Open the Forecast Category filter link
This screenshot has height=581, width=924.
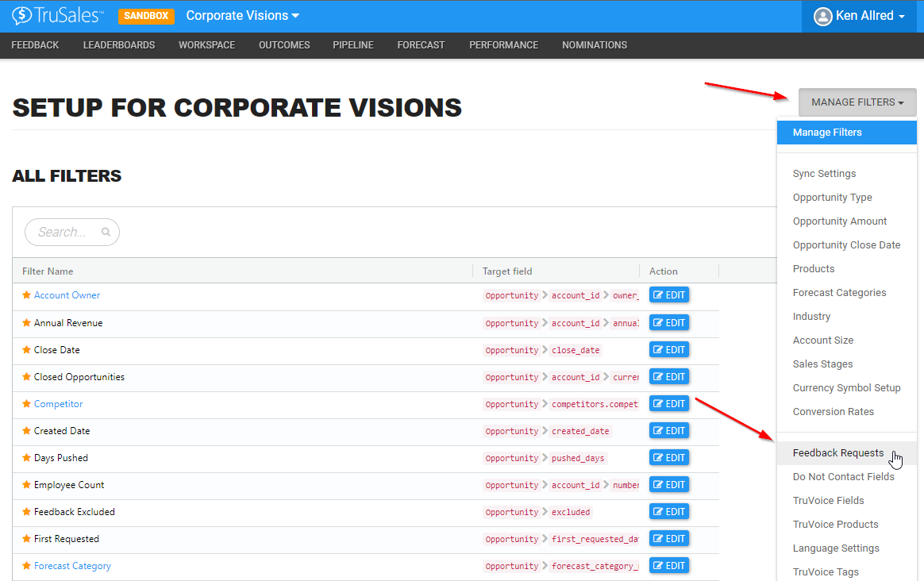coord(72,566)
